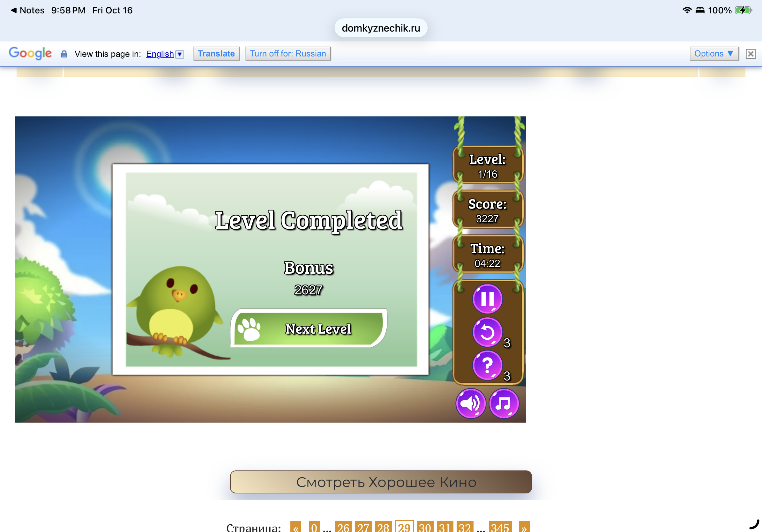
Task: Open page 28 in pagination
Action: [383, 527]
